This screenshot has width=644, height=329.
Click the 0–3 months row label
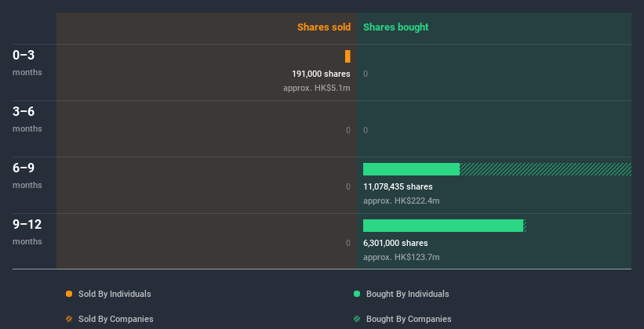pos(27,63)
